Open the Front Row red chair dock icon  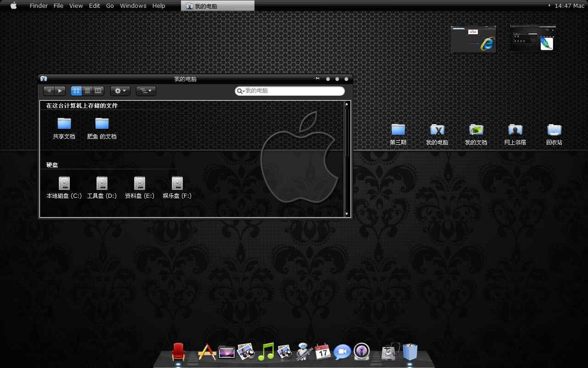(178, 352)
